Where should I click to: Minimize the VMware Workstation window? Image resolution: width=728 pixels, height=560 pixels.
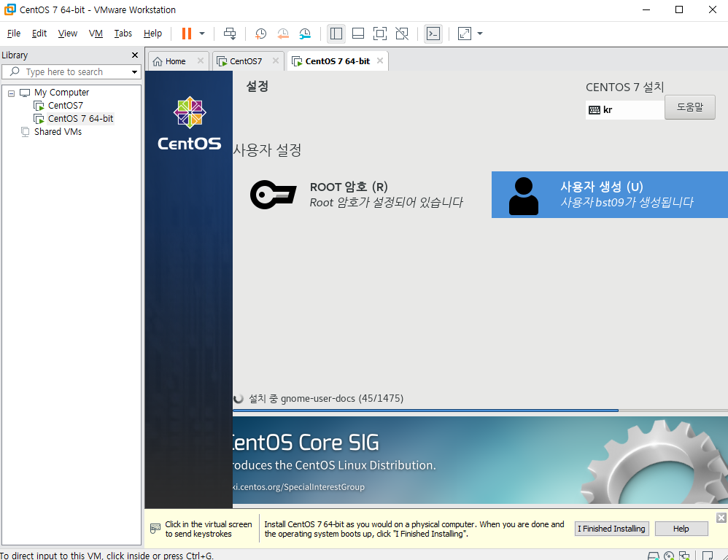646,9
